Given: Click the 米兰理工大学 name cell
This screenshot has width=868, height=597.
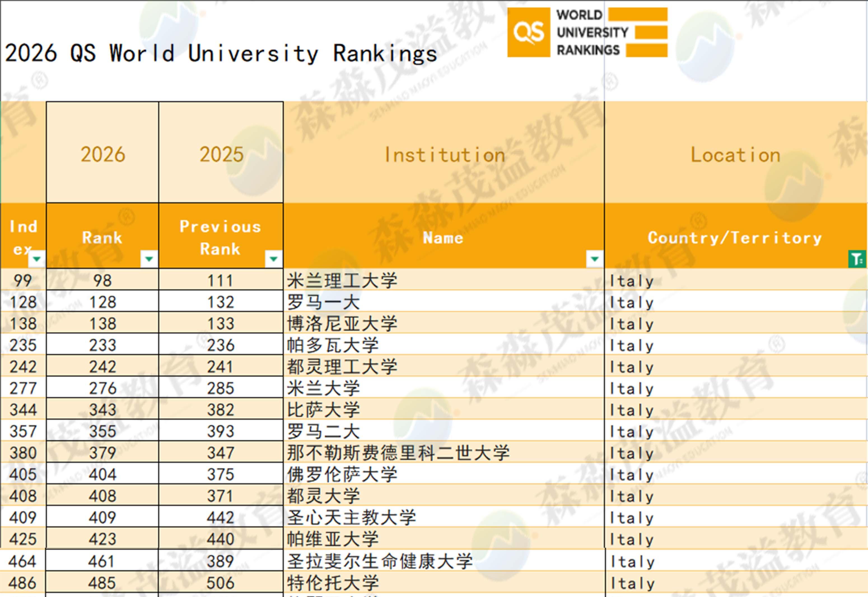Looking at the screenshot, I should 342,280.
